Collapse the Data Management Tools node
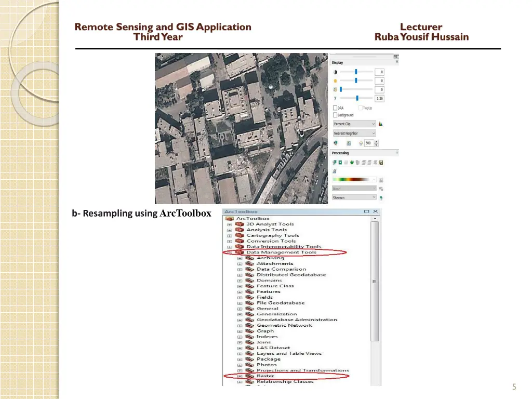The height and width of the screenshot is (399, 532). [230, 252]
